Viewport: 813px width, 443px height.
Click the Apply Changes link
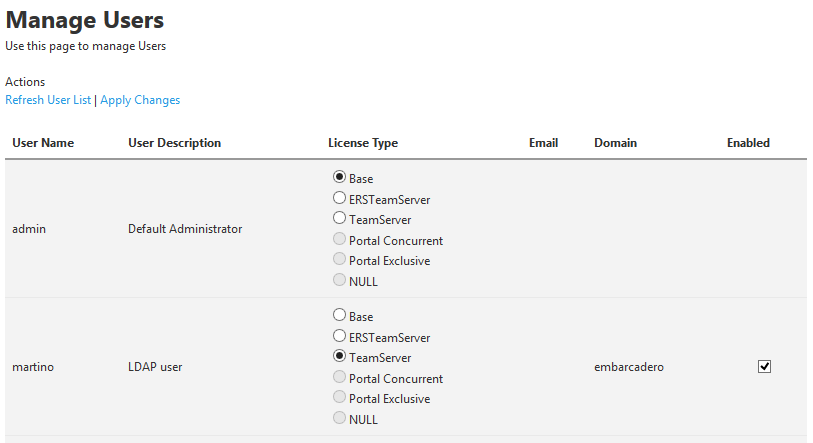pos(140,100)
